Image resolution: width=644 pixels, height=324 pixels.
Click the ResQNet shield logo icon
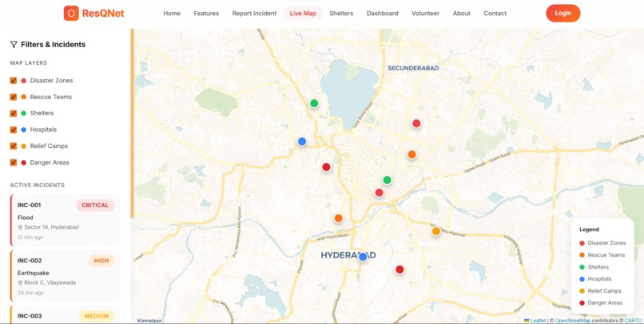click(71, 13)
